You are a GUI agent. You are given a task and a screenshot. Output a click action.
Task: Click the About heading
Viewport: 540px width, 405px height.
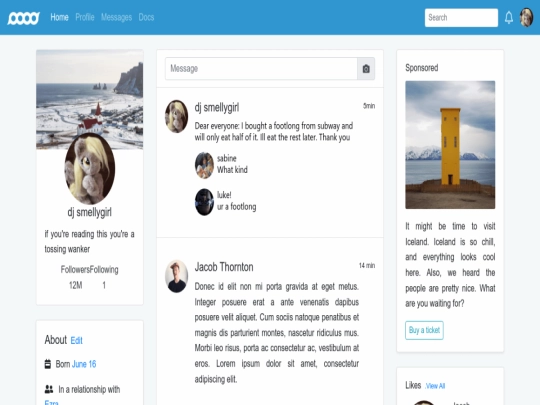[55, 340]
